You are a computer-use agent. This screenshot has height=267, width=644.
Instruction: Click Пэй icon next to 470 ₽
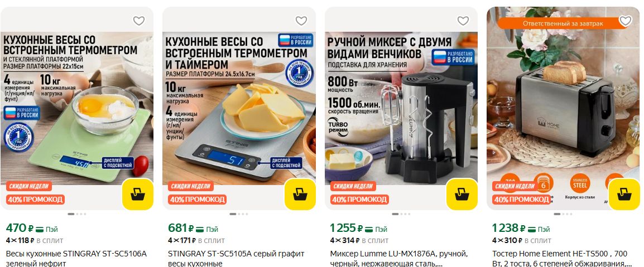click(x=40, y=229)
